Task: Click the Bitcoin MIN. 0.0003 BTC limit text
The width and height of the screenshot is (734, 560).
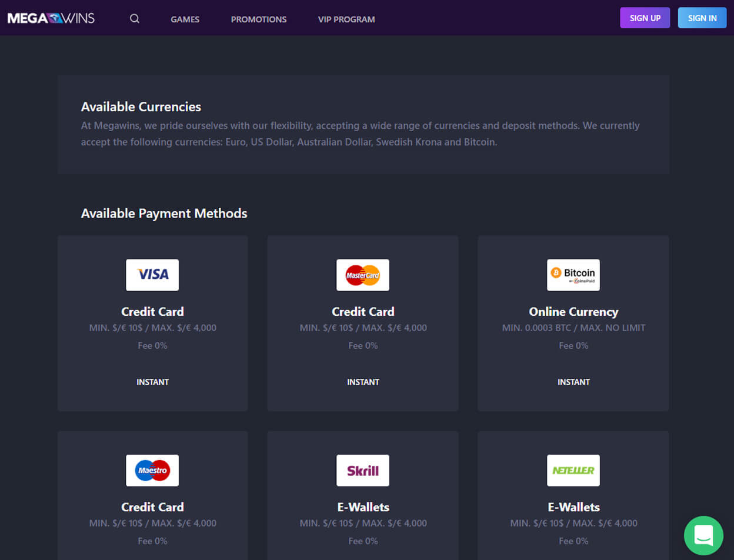Action: pos(573,328)
